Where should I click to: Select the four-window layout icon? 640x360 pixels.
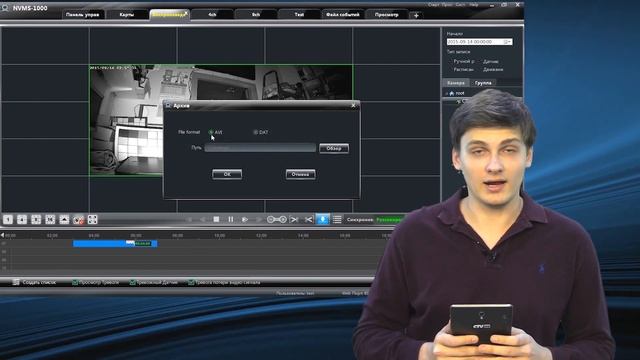(x=22, y=220)
